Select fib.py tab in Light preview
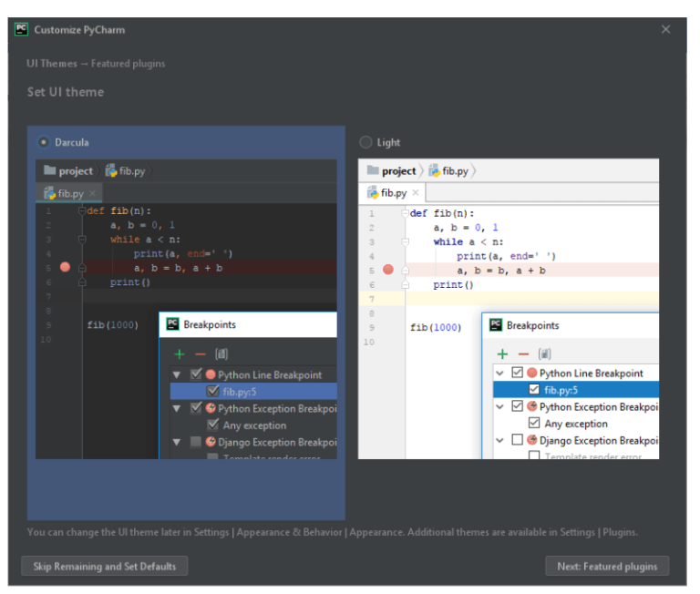 393,193
